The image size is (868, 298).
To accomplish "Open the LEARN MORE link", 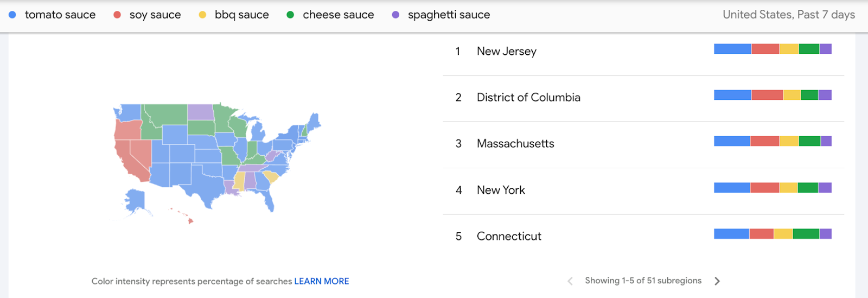I will (x=322, y=281).
